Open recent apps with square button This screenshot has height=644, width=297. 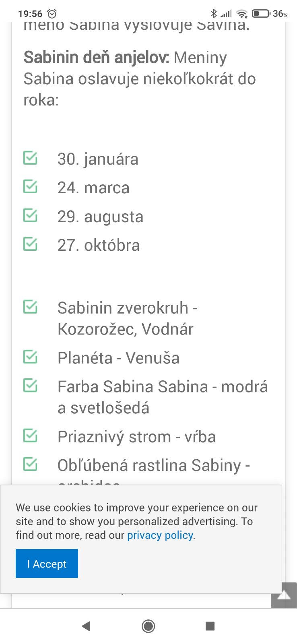click(x=210, y=626)
